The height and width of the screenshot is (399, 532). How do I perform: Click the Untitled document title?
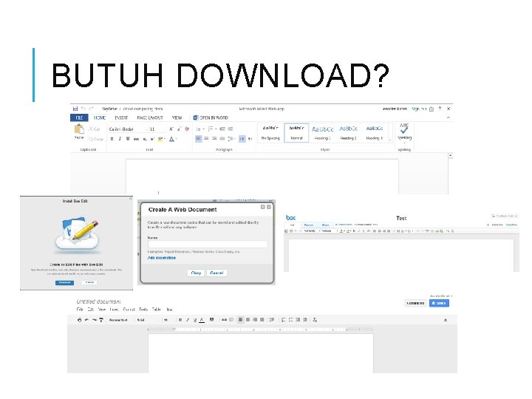98,301
